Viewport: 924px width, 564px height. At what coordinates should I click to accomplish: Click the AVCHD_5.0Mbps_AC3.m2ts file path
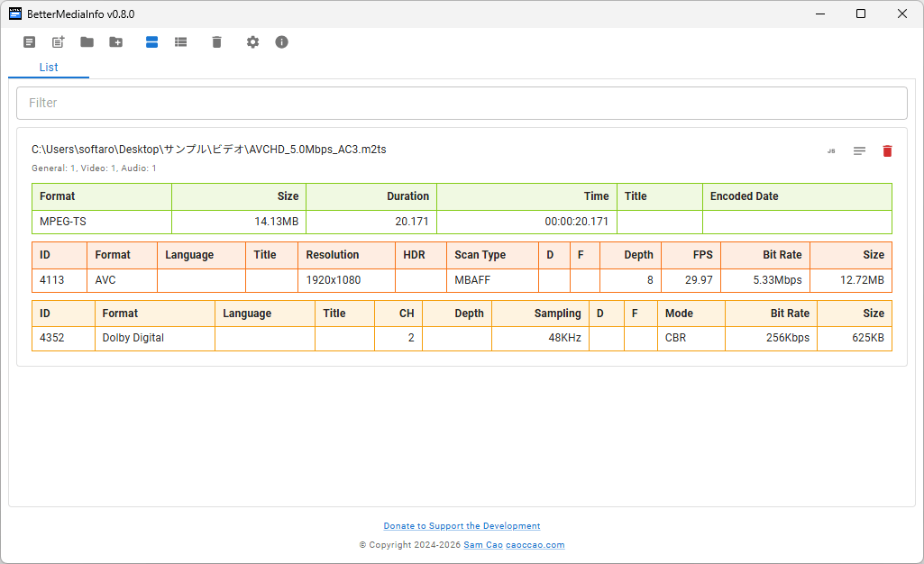[209, 150]
